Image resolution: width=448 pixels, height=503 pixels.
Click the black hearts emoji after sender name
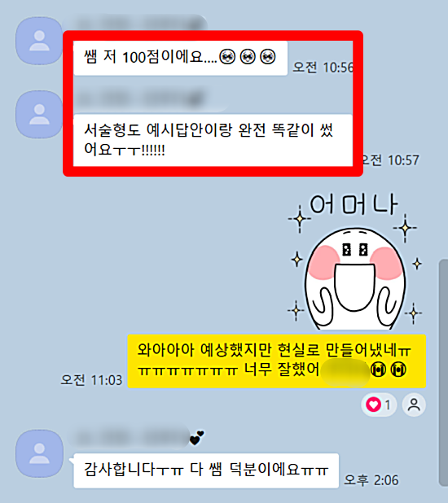[196, 438]
